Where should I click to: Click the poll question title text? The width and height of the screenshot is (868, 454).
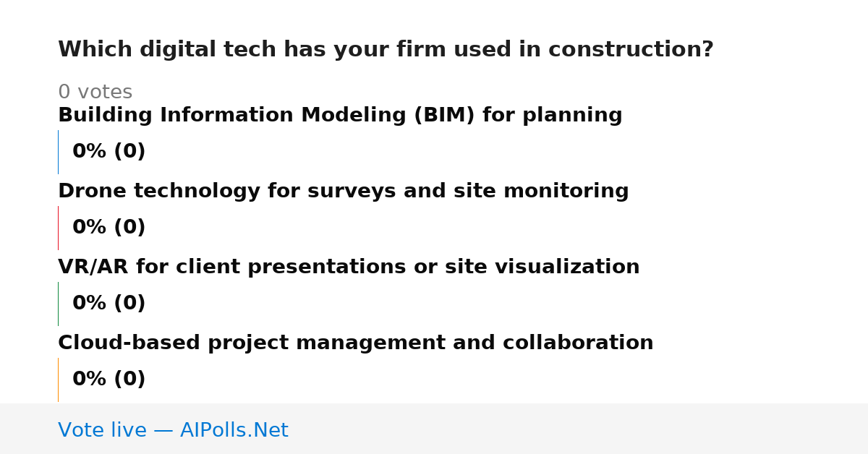pos(386,50)
